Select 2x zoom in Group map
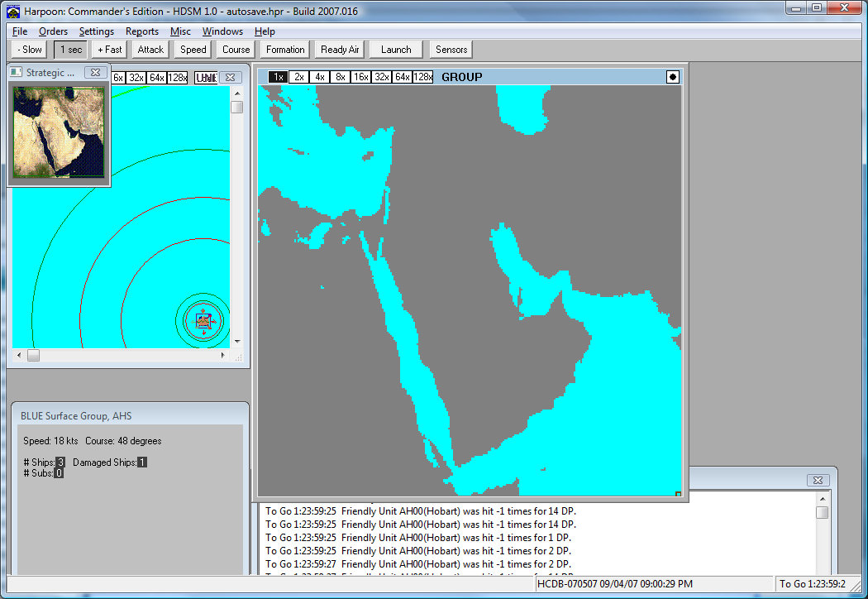Viewport: 868px width, 599px height. click(x=298, y=77)
